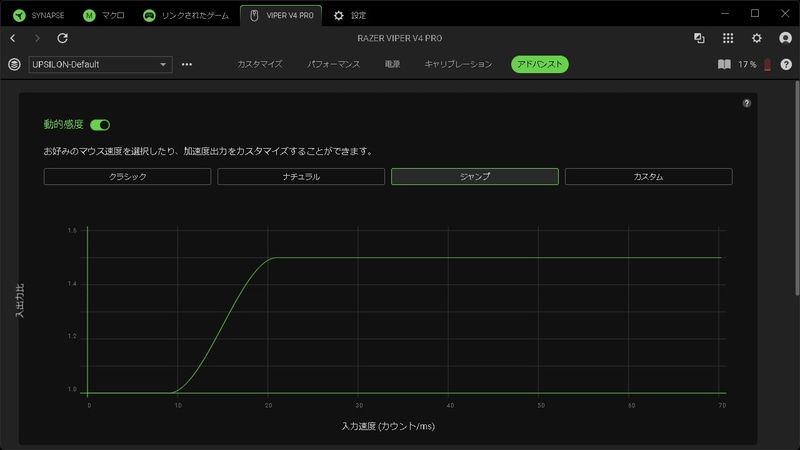Refresh the page with reload icon
The image size is (800, 450).
pos(62,38)
